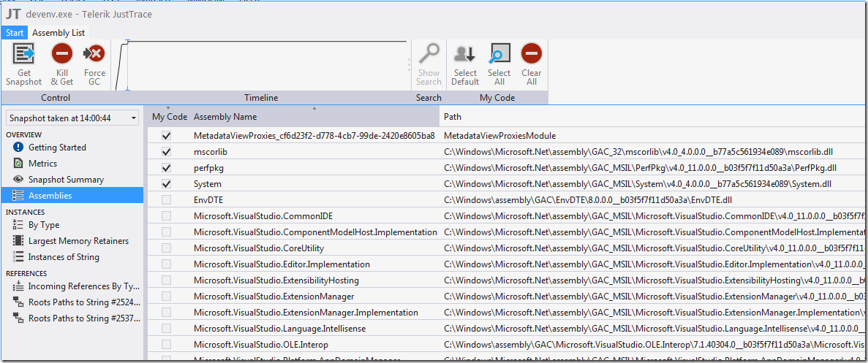Uncheck My Code for MetadataViewProxies assembly
The height and width of the screenshot is (363, 868).
(x=166, y=135)
